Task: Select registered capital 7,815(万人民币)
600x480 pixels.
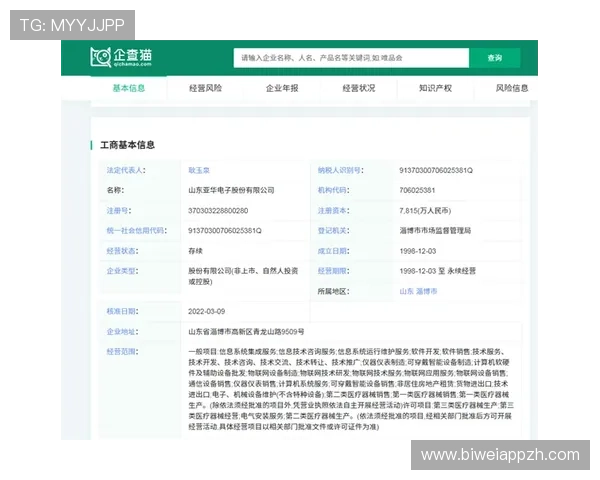Action: (x=425, y=211)
